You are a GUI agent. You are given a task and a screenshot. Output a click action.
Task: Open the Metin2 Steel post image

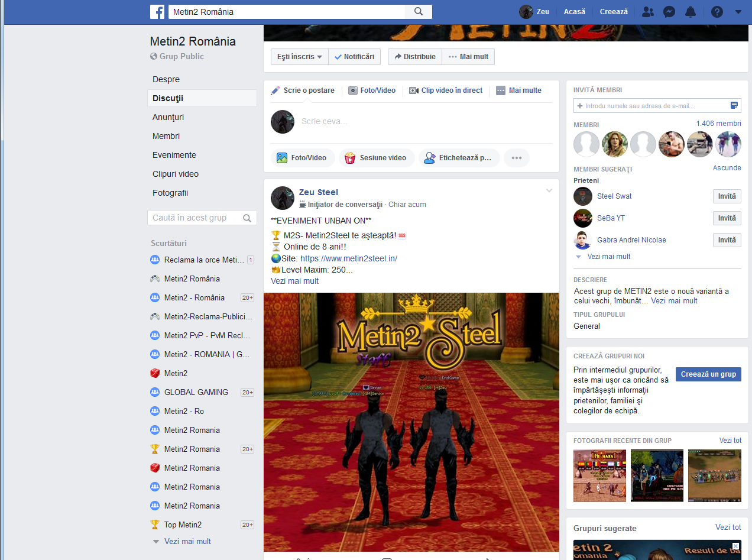click(411, 422)
